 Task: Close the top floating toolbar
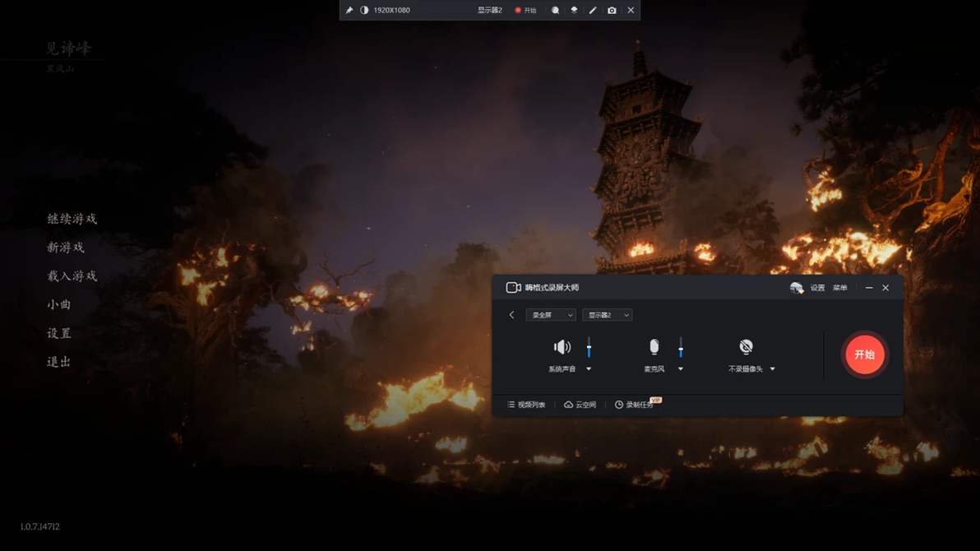(x=631, y=10)
